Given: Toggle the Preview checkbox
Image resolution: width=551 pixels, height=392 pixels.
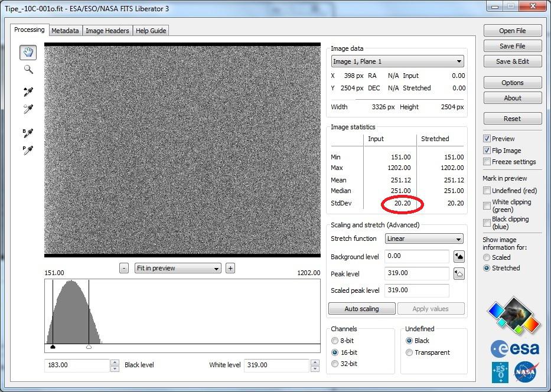Looking at the screenshot, I should tap(487, 139).
